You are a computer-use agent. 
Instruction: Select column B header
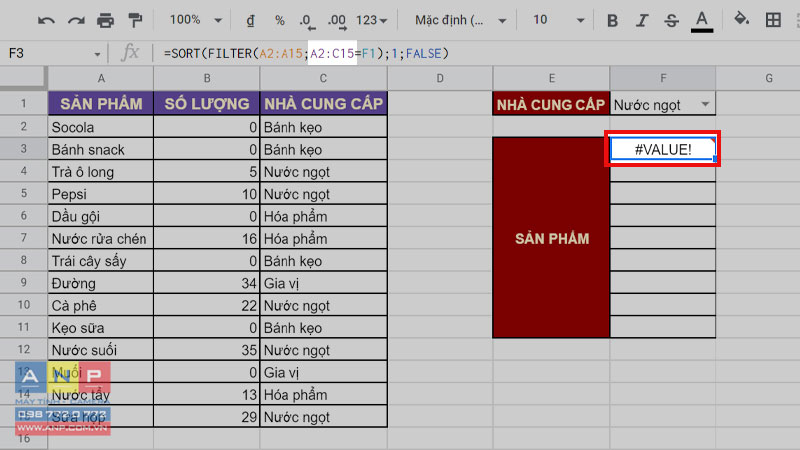[x=207, y=78]
